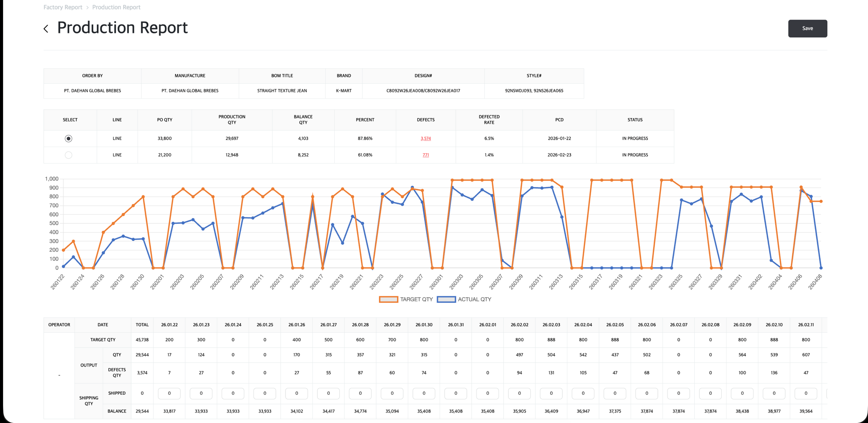The image size is (868, 423).
Task: Click the IN PROGRESS status of the first row
Action: pos(635,138)
